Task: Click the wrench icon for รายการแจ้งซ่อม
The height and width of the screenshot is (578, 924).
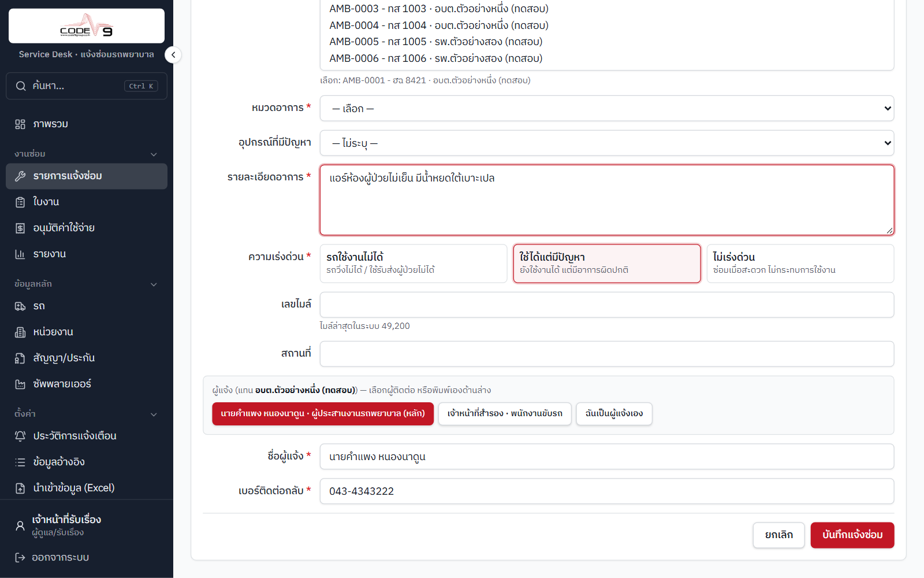Action: coord(20,176)
